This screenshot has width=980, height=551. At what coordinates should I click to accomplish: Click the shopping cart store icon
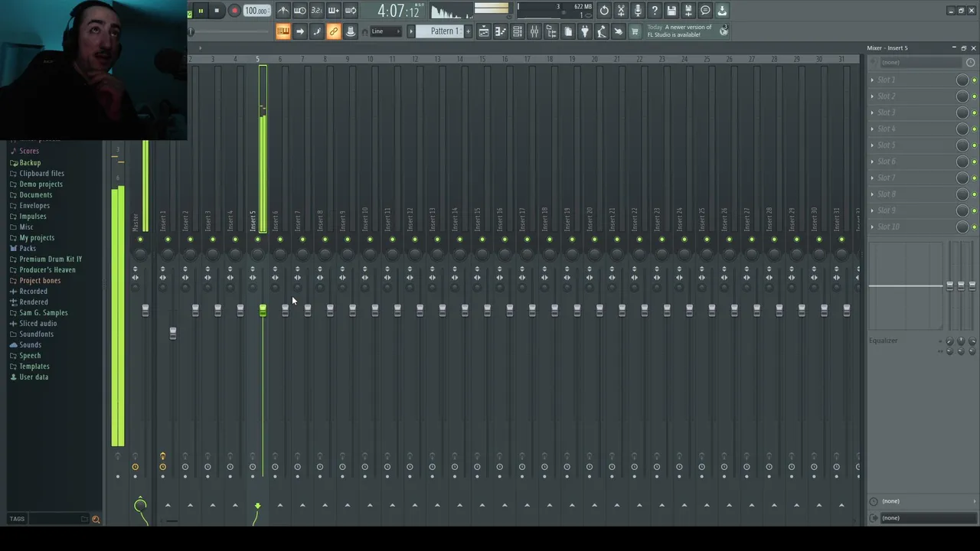635,31
